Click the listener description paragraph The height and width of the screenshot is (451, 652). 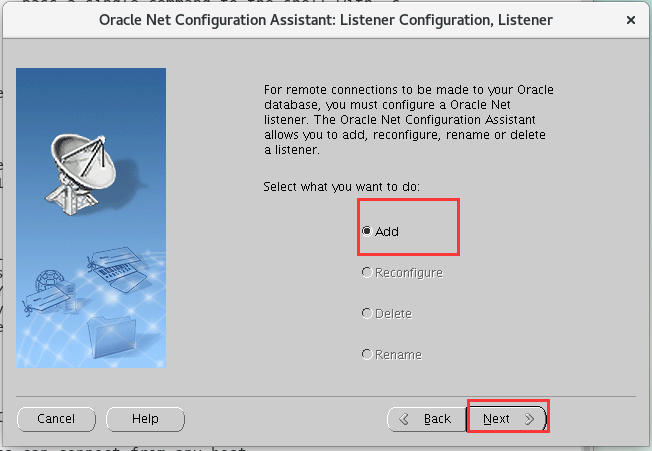tap(408, 120)
